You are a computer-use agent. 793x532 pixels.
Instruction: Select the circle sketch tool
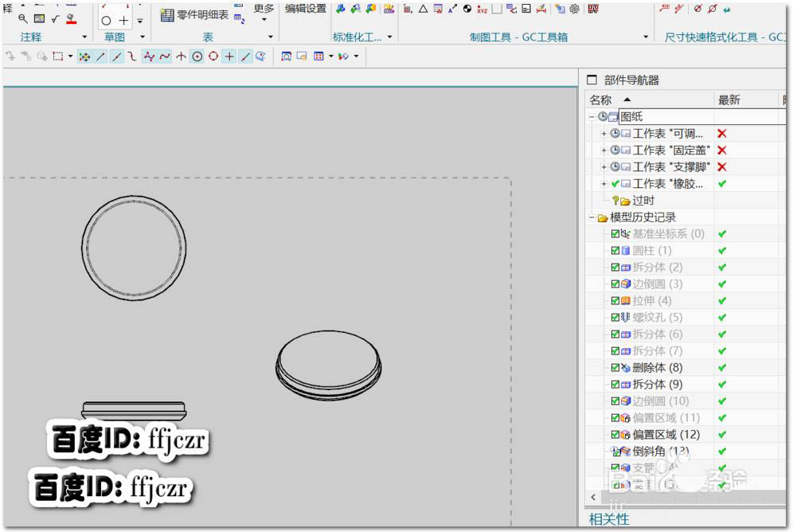point(106,21)
